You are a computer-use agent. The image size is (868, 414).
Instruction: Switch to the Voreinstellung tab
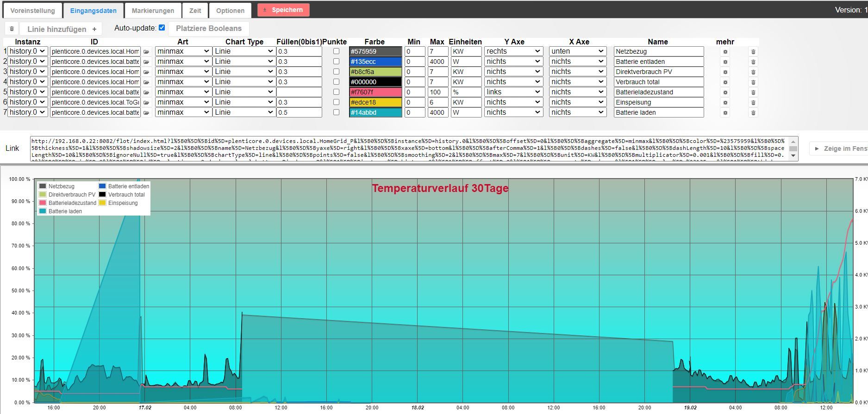pyautogui.click(x=32, y=11)
